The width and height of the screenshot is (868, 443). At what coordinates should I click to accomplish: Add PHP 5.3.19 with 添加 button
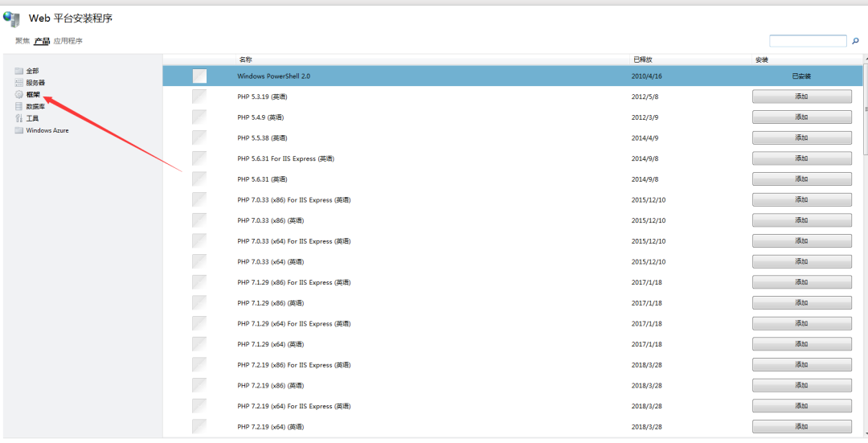[x=801, y=96]
